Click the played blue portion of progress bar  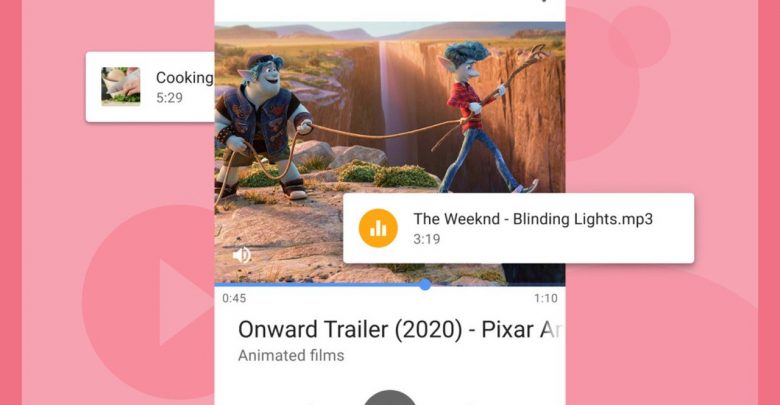point(317,285)
